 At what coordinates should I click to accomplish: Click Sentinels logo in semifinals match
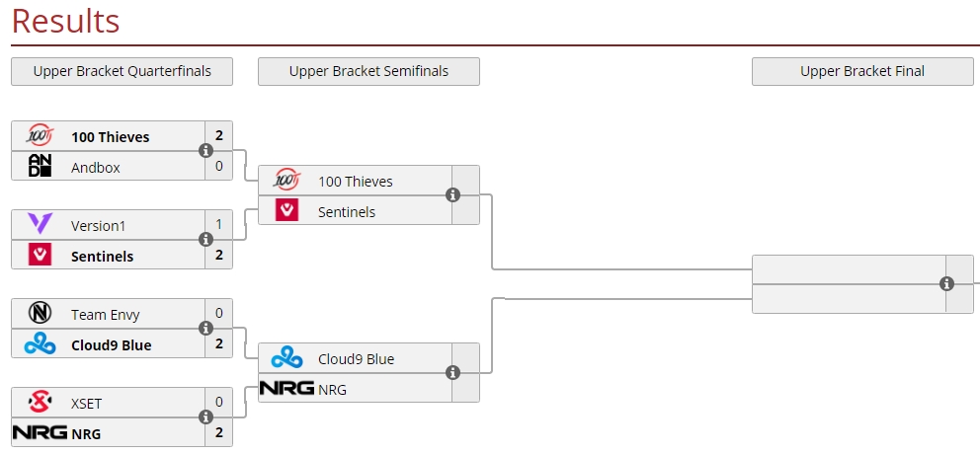(286, 211)
